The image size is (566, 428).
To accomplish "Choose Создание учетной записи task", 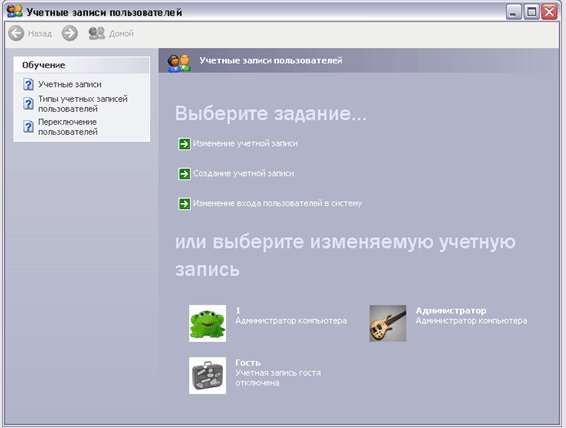I will [x=244, y=174].
